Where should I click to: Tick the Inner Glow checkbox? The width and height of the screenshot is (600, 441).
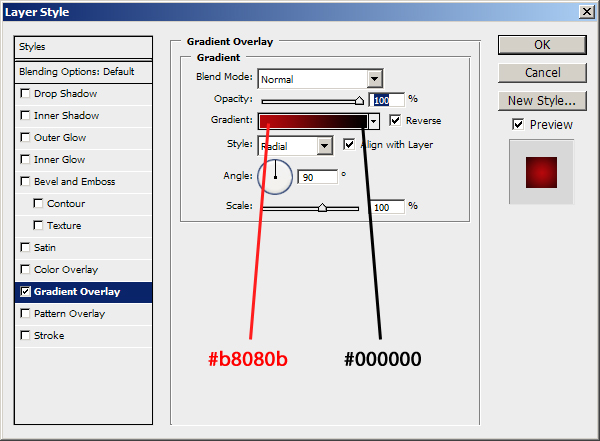(x=25, y=159)
